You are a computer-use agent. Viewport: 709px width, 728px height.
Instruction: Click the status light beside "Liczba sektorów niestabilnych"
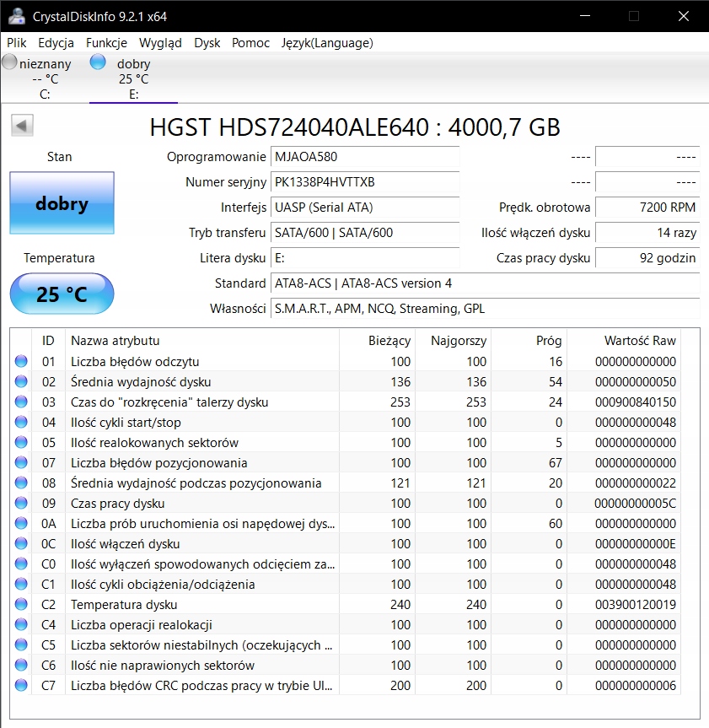click(x=20, y=644)
